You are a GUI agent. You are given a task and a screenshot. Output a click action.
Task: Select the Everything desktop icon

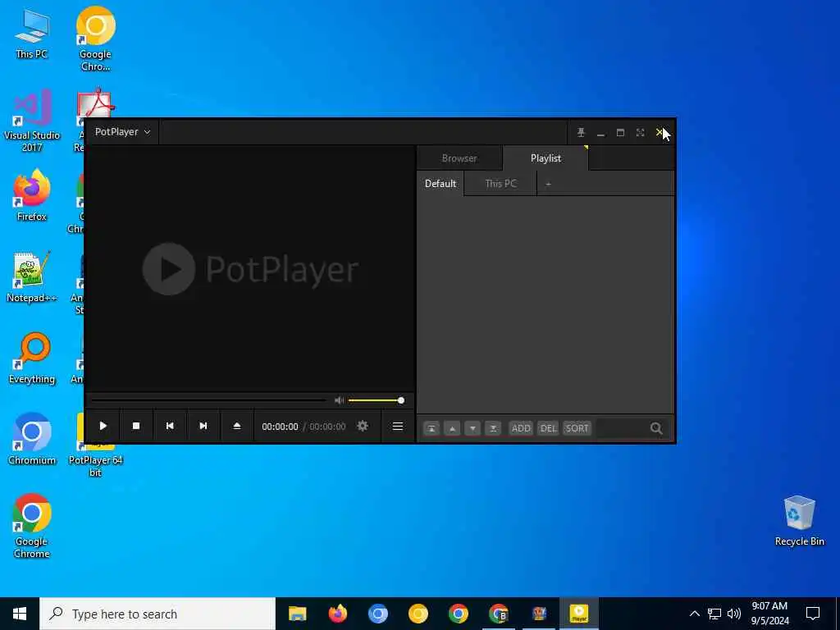tap(32, 358)
